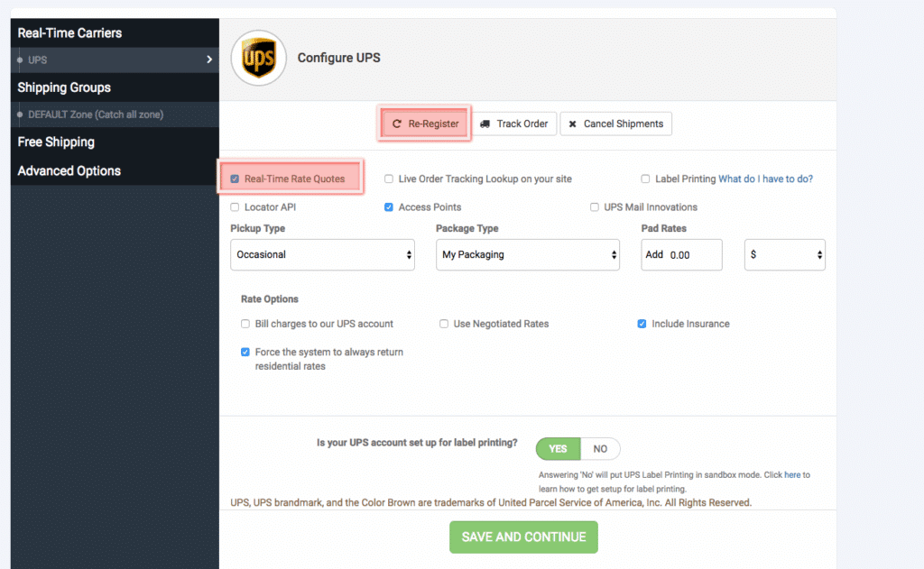
Task: Toggle the Real-Time Rate Quotes checkbox
Action: 236,179
